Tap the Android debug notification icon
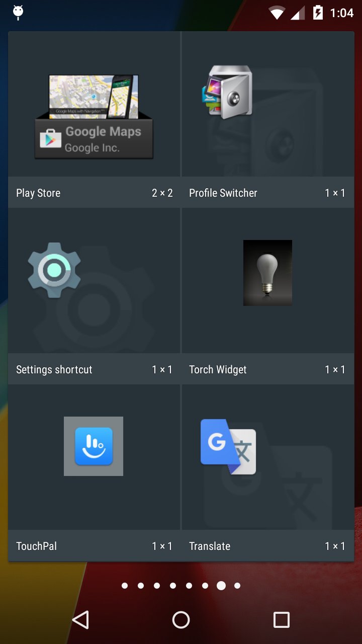 pos(18,13)
